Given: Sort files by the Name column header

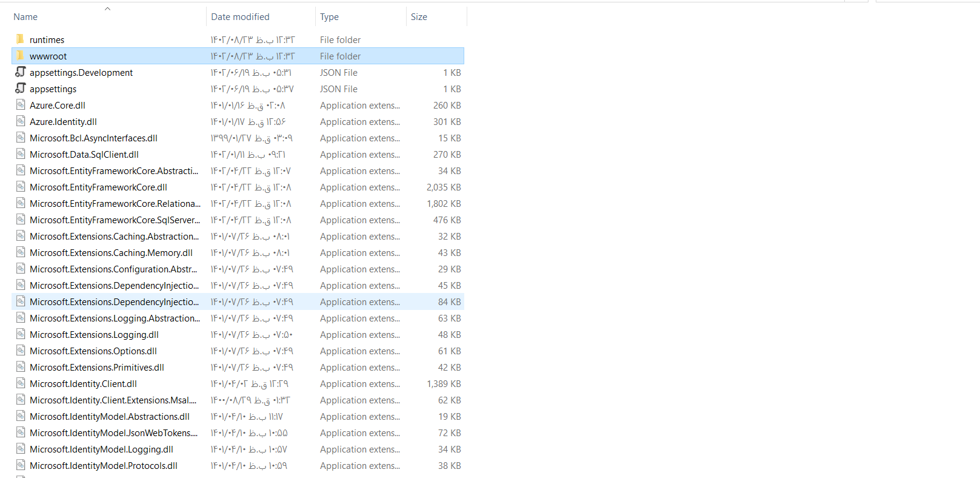Looking at the screenshot, I should pos(25,17).
